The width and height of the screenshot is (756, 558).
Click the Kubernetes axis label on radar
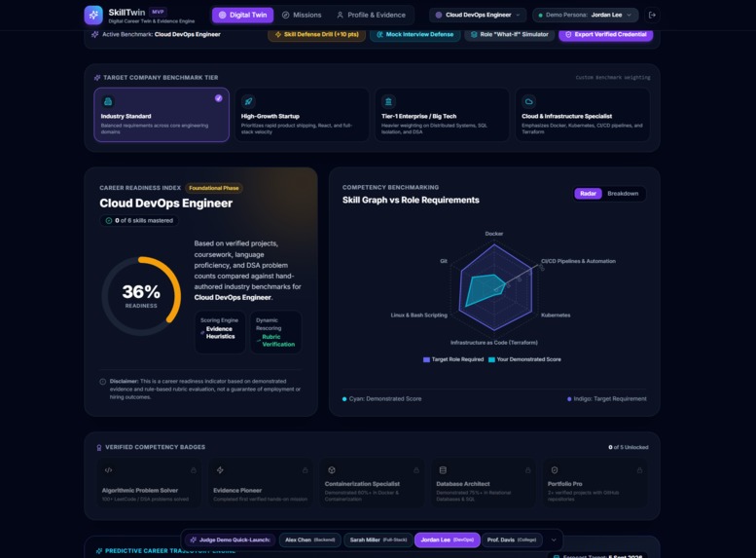point(556,316)
